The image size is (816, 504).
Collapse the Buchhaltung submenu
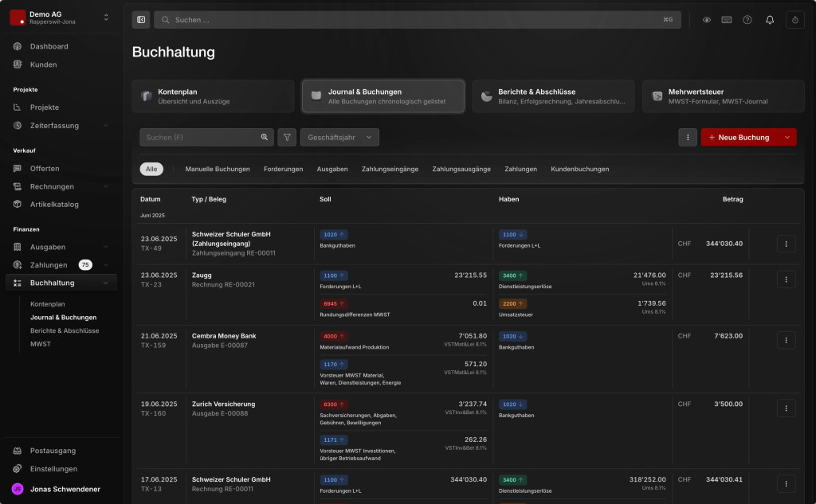[x=106, y=283]
